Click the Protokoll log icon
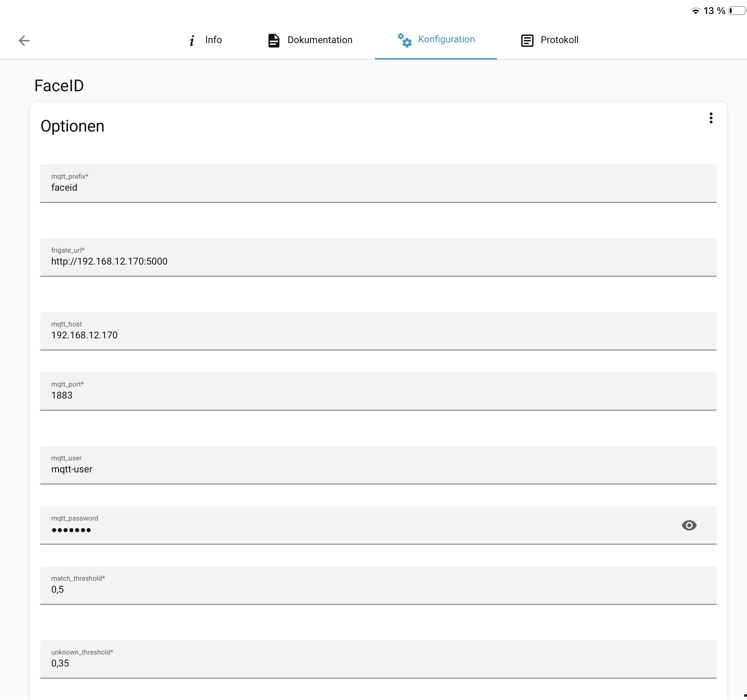Screen dimensions: 747x700 point(527,40)
